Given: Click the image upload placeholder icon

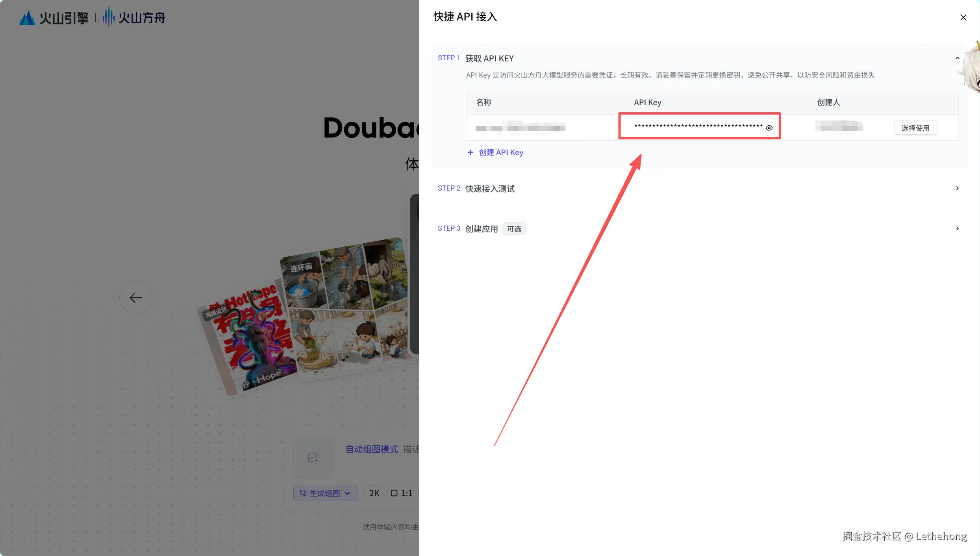Looking at the screenshot, I should click(x=313, y=458).
